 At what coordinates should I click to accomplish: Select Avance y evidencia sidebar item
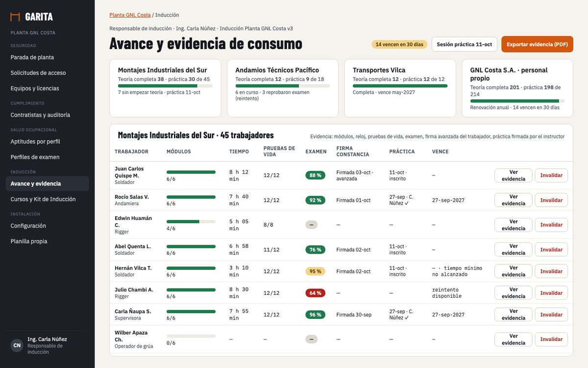(47, 184)
